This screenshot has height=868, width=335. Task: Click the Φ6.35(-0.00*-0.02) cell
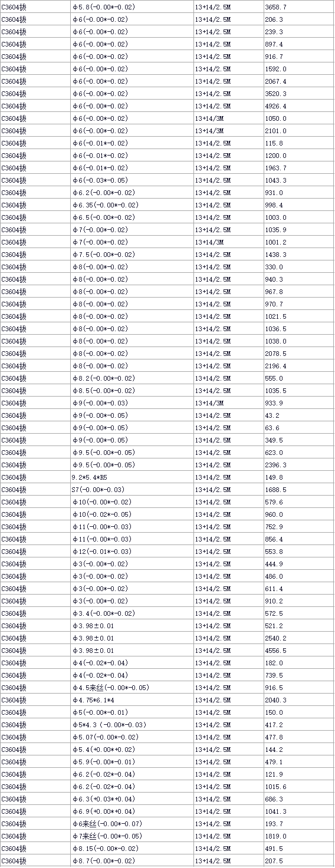[x=132, y=205]
